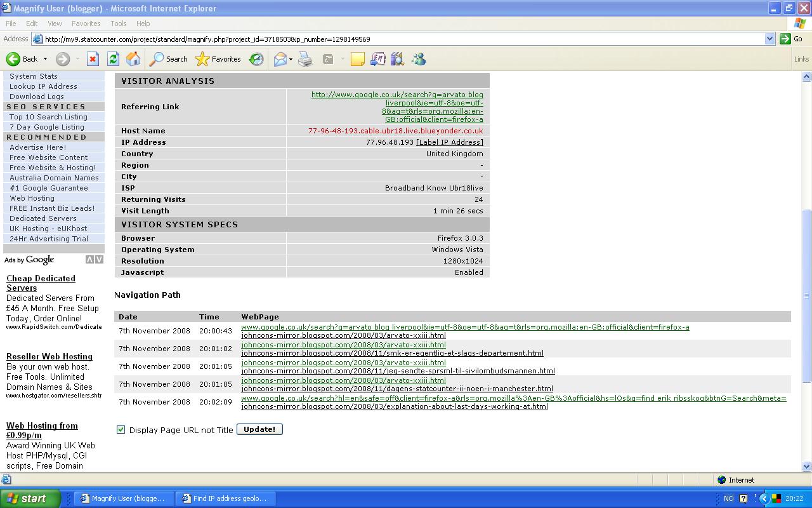Switch to Find IP address geolo... taskbar window
Image resolution: width=812 pixels, height=508 pixels.
pyautogui.click(x=225, y=498)
